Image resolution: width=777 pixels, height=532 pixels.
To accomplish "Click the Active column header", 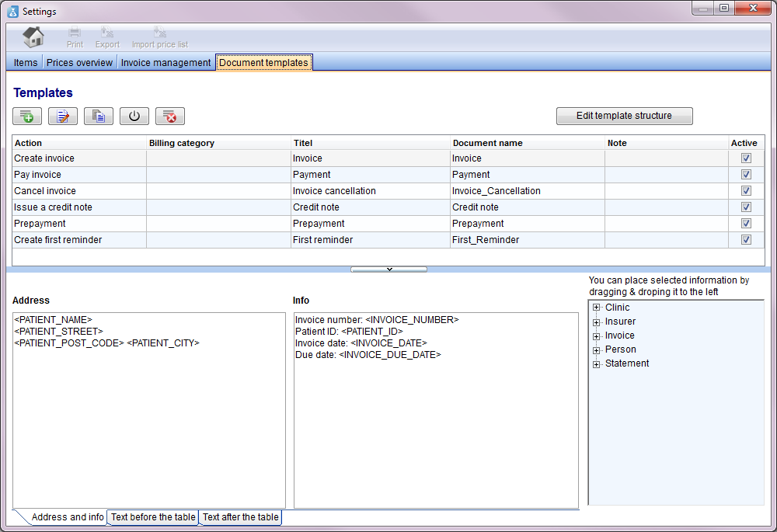I will coord(746,143).
